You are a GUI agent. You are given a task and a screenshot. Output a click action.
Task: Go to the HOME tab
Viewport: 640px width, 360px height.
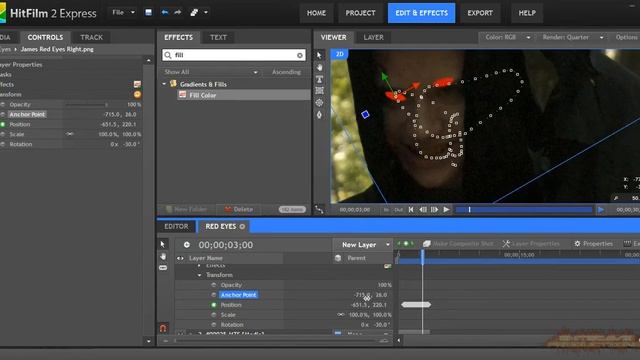click(316, 13)
